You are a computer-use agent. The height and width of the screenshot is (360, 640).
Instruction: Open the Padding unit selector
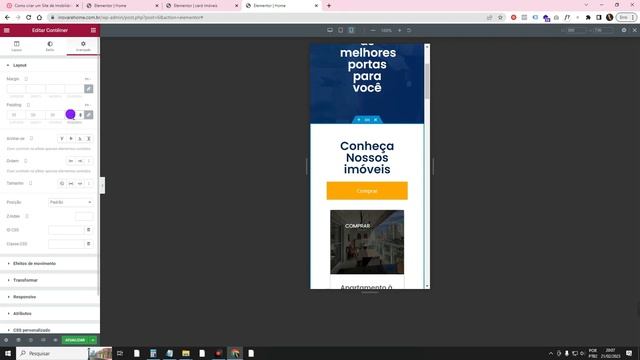coord(87,105)
